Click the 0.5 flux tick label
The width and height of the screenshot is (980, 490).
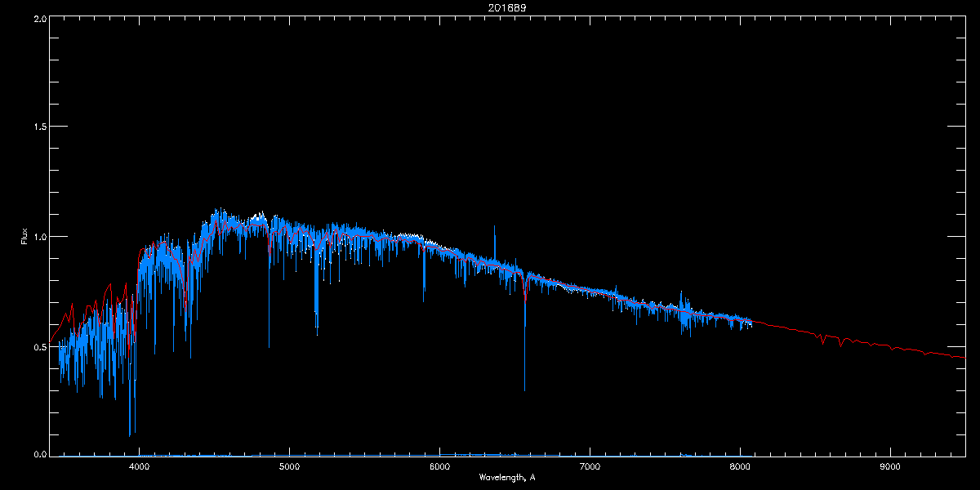click(39, 346)
